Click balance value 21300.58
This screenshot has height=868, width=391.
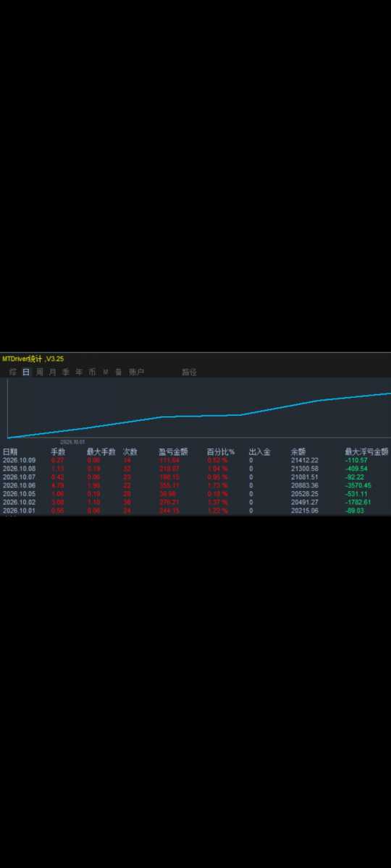coord(305,469)
